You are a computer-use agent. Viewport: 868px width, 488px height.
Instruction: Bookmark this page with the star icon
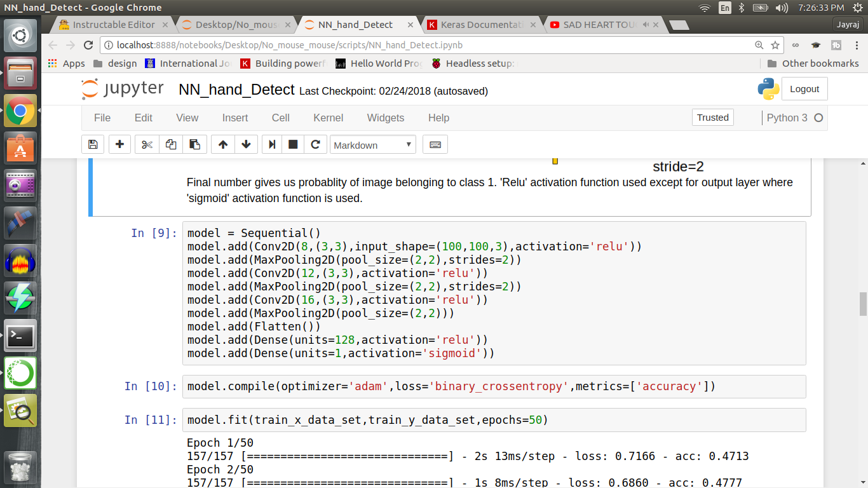775,45
